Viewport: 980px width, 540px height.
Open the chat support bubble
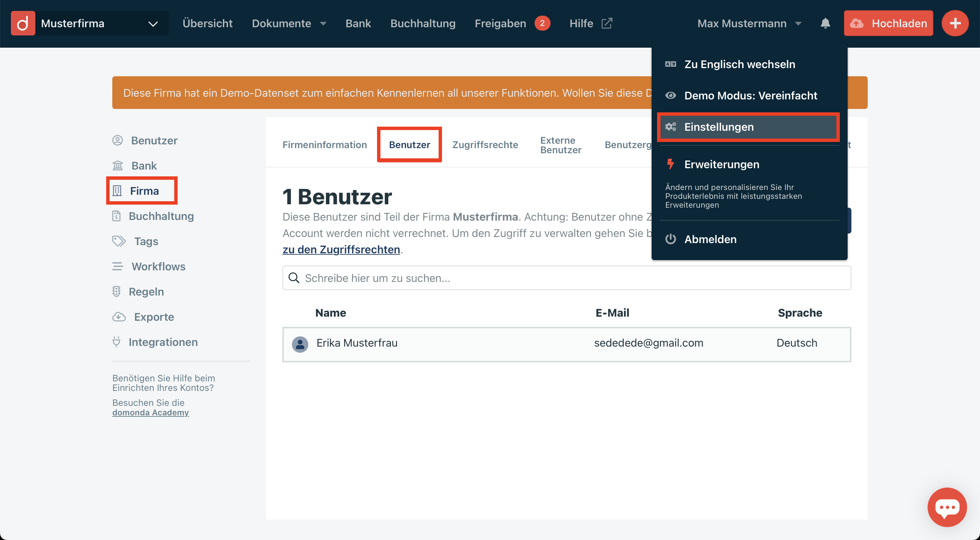coord(947,507)
